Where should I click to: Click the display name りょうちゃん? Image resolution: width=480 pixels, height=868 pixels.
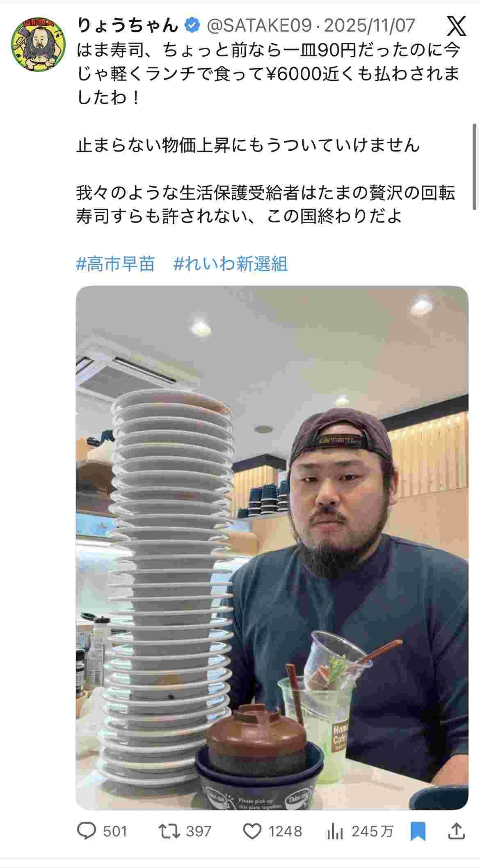(x=128, y=26)
